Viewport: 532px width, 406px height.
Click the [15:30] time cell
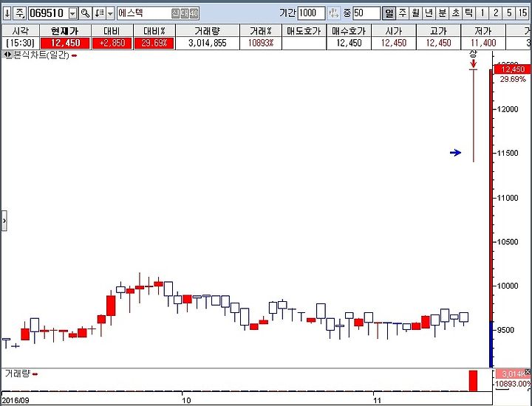(21, 43)
